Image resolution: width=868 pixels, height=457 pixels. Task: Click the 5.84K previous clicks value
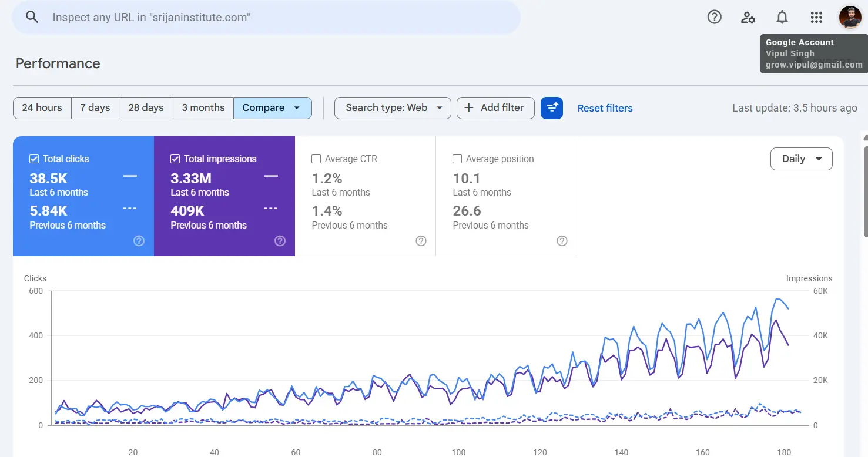point(49,210)
